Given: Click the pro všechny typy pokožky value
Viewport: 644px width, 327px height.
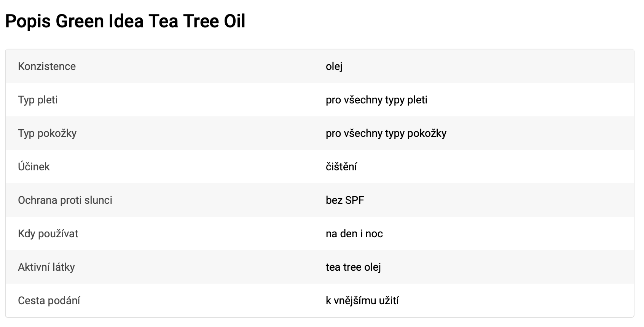Looking at the screenshot, I should click(x=386, y=133).
